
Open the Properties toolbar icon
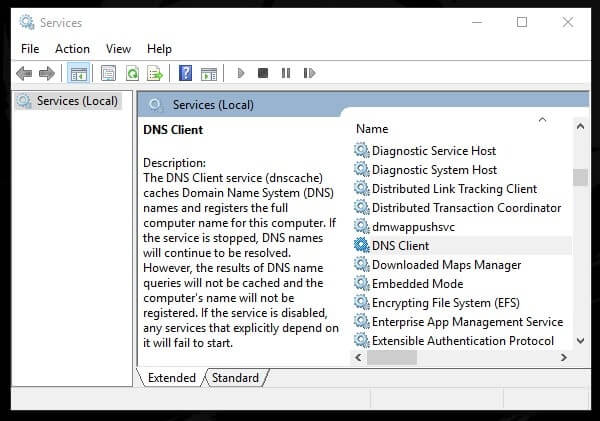[108, 73]
